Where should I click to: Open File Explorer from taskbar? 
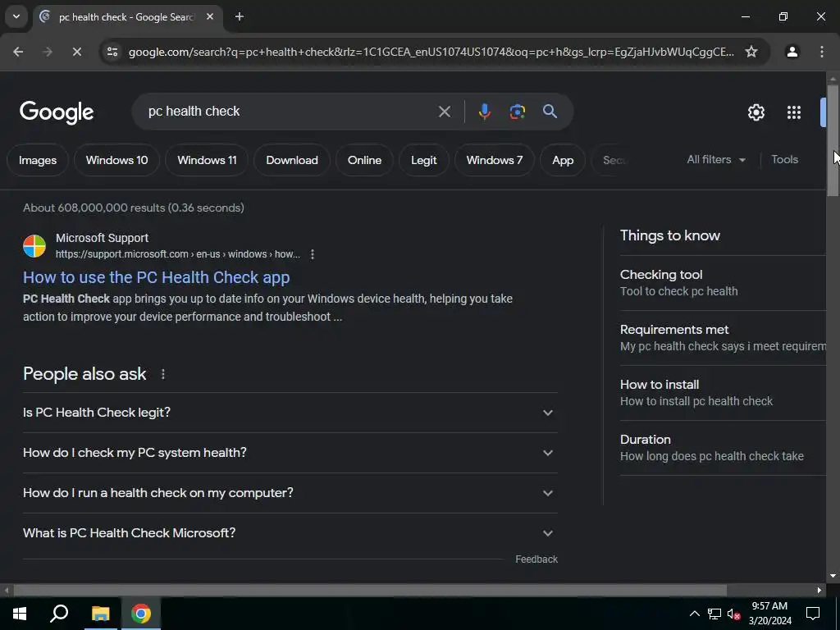point(100,614)
